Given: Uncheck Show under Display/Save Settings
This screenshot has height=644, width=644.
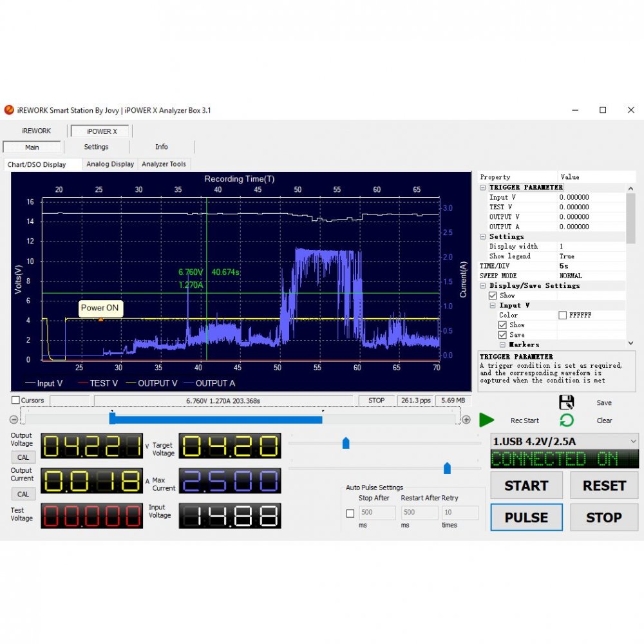Looking at the screenshot, I should (493, 296).
